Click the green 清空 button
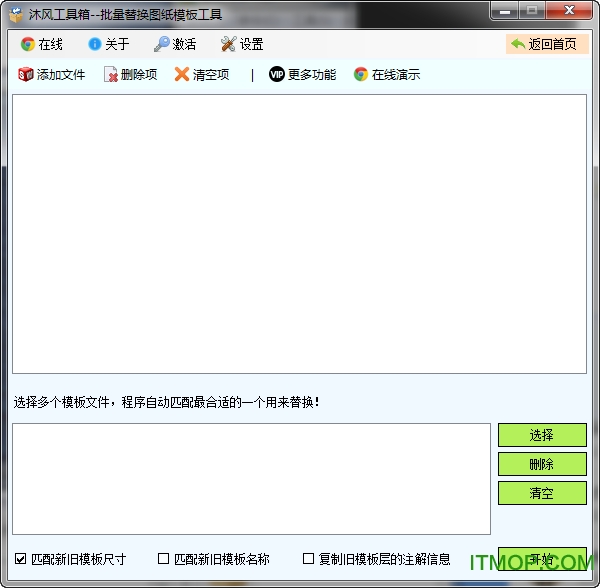This screenshot has width=600, height=588. click(542, 493)
